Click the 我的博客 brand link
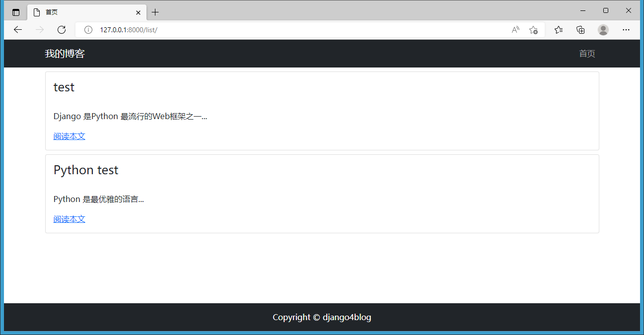The width and height of the screenshot is (644, 335). coord(65,54)
